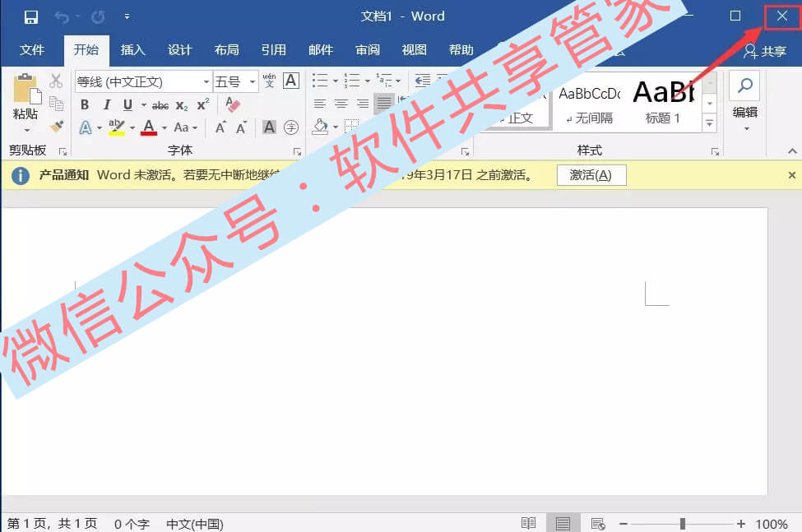Image resolution: width=802 pixels, height=532 pixels.
Task: Toggle bold formatting
Action: 85,104
